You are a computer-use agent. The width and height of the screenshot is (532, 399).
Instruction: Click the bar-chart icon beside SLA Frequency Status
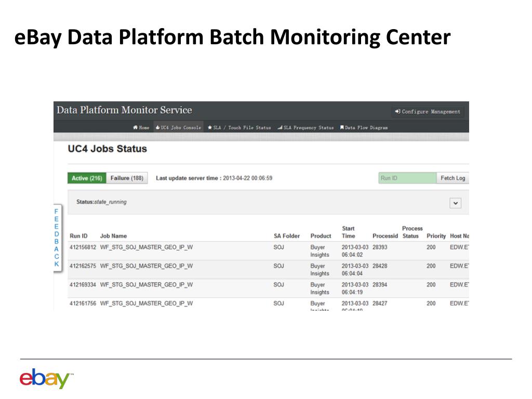280,128
